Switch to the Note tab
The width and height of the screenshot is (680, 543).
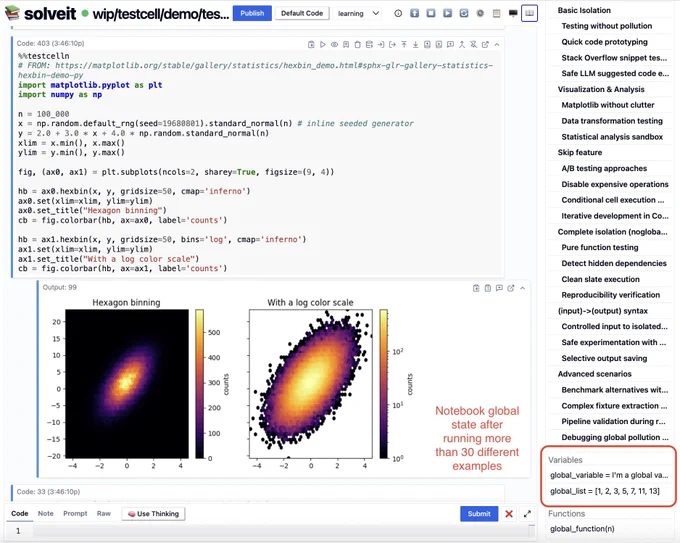tap(46, 514)
